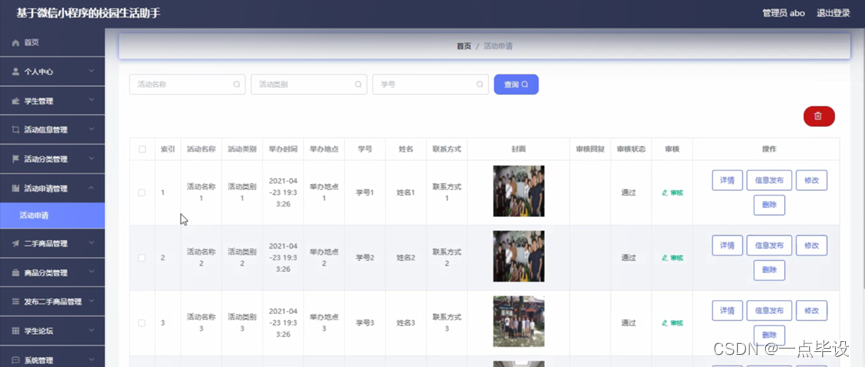
Task: Click the 审核 edit icon in row 2
Action: tap(665, 258)
